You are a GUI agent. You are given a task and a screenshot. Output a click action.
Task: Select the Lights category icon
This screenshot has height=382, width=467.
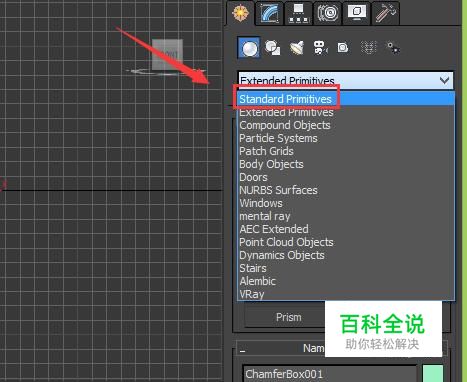coord(297,48)
